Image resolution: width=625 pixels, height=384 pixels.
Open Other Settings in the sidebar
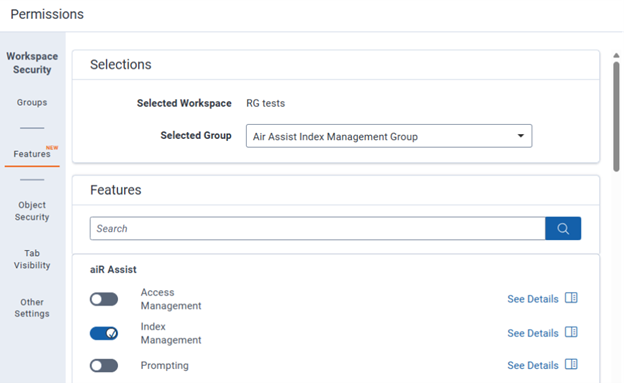[32, 308]
